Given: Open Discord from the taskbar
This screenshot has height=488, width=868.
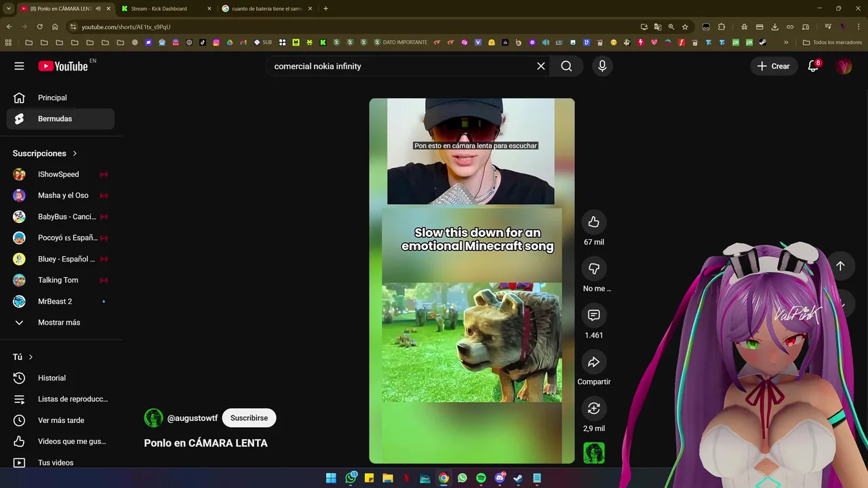Looking at the screenshot, I should 500,478.
